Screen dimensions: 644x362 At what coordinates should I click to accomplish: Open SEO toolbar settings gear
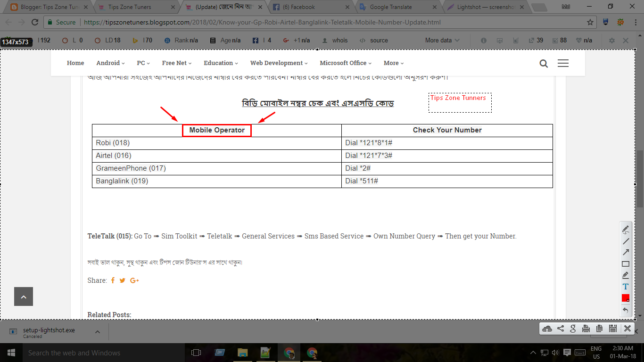click(612, 41)
